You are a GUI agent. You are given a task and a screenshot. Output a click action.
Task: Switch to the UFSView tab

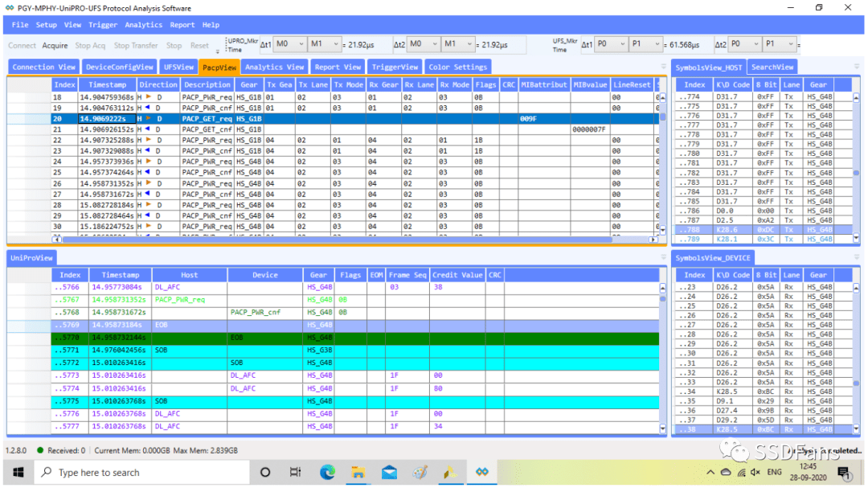point(178,67)
